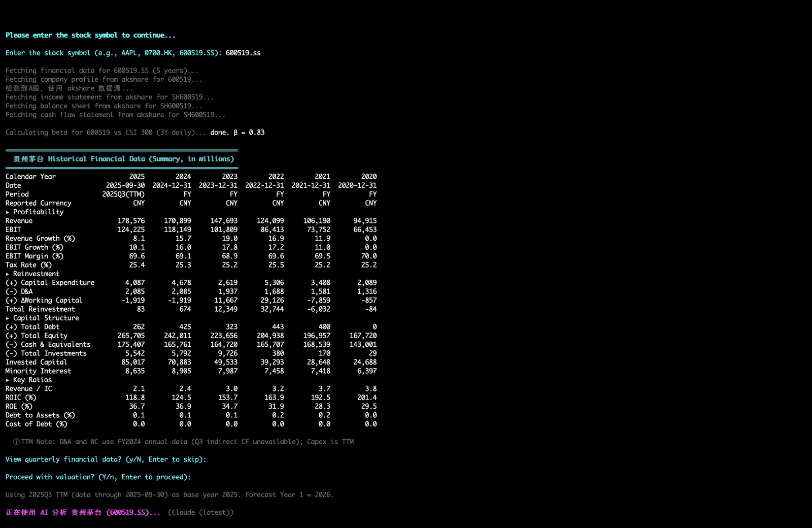Click 2024 minority interest 8,905
The width and height of the screenshot is (812, 528).
pyautogui.click(x=181, y=371)
